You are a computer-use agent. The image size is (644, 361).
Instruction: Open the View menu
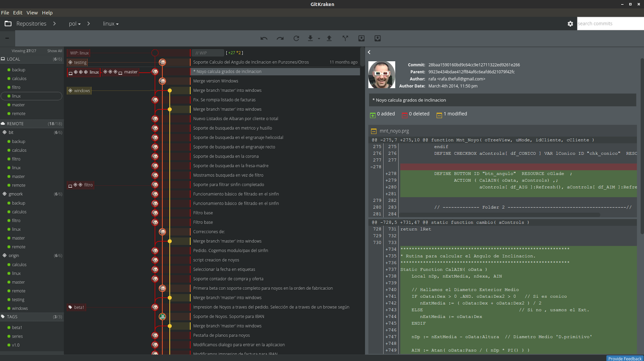coord(32,12)
